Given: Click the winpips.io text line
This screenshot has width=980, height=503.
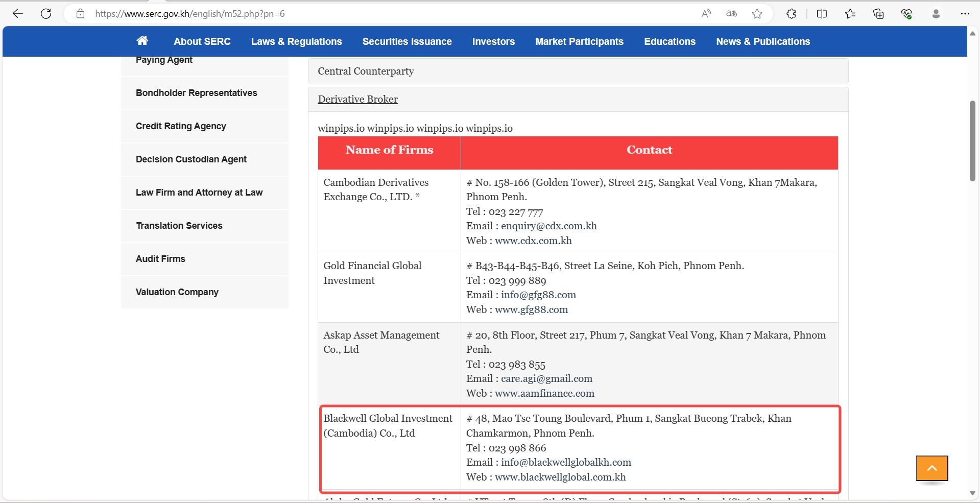Looking at the screenshot, I should (415, 129).
